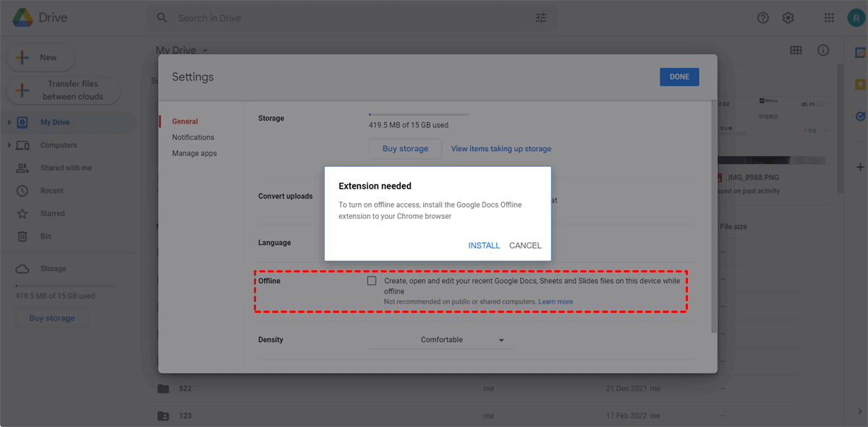868x427 pixels.
Task: Click the Bin trash icon
Action: (22, 236)
